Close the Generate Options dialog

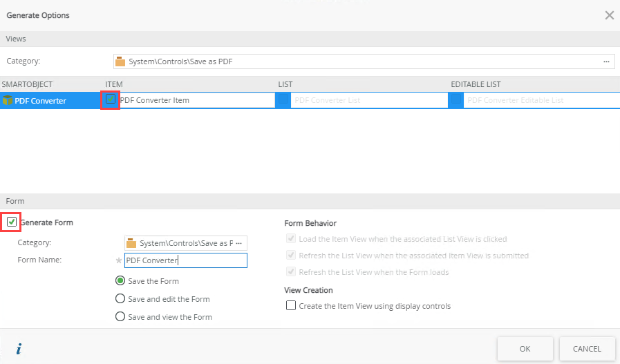pos(609,15)
